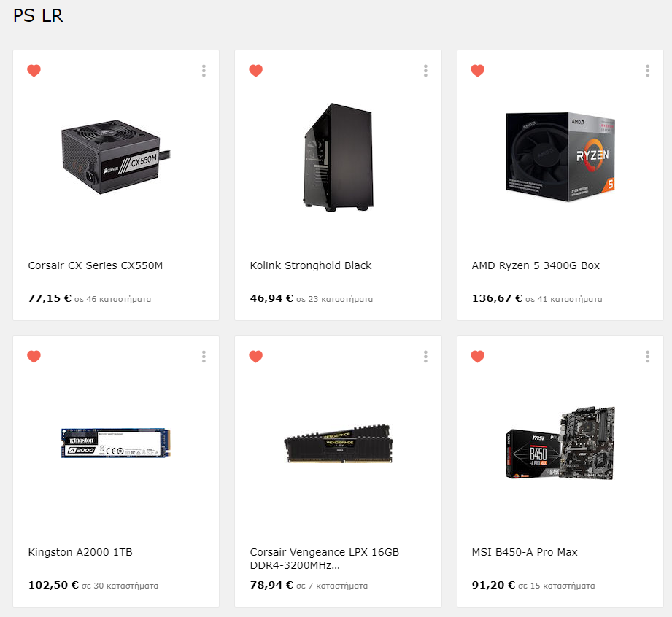This screenshot has width=672, height=617.
Task: Open kebab menu on Corsair Vengeance LPX card
Action: (425, 357)
